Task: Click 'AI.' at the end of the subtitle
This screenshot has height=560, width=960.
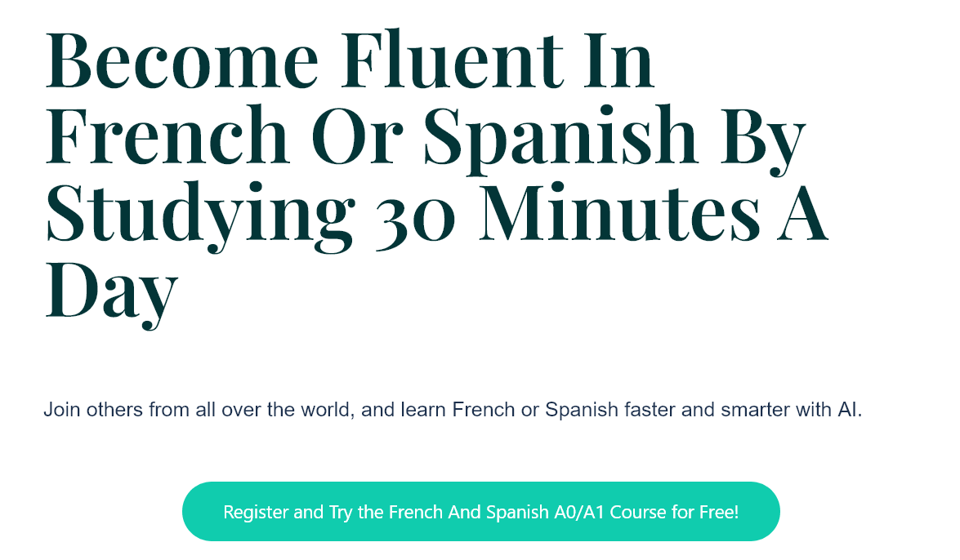Action: click(850, 410)
